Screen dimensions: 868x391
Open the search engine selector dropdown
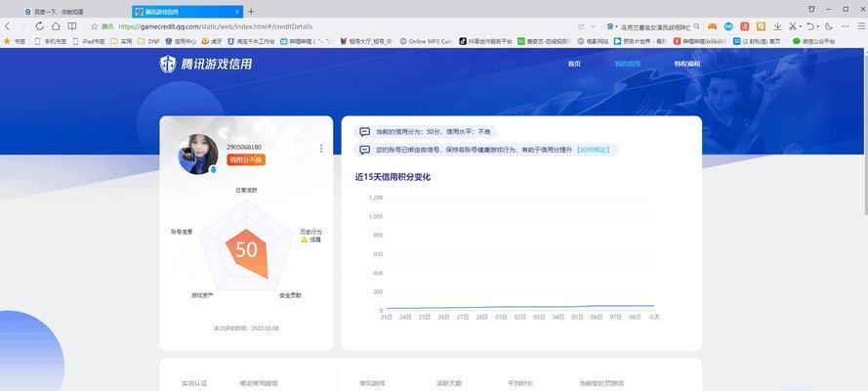tap(611, 26)
